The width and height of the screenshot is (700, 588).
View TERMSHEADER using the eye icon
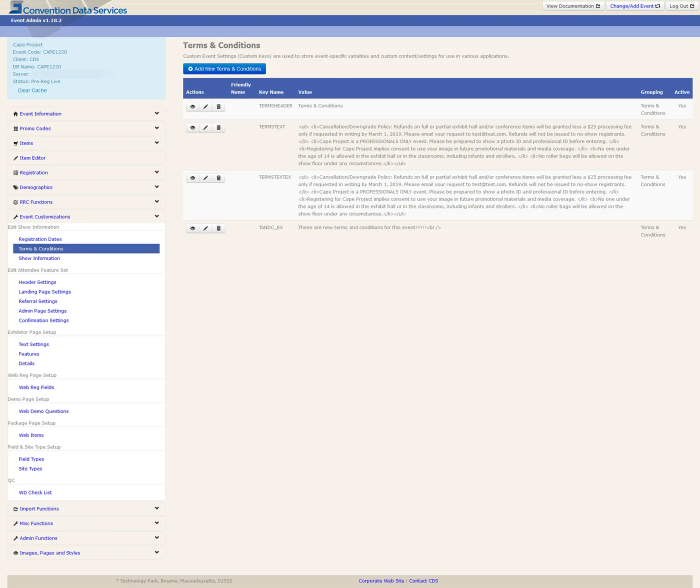tap(192, 106)
